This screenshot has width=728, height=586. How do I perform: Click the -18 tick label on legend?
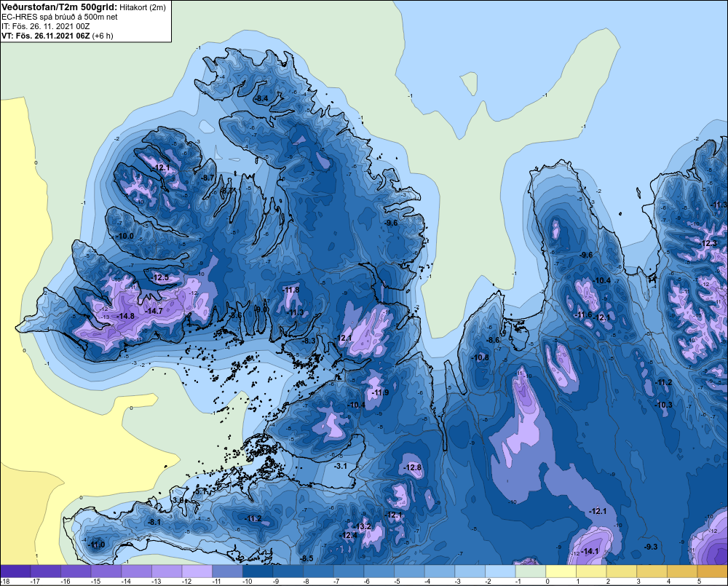pos(5,582)
